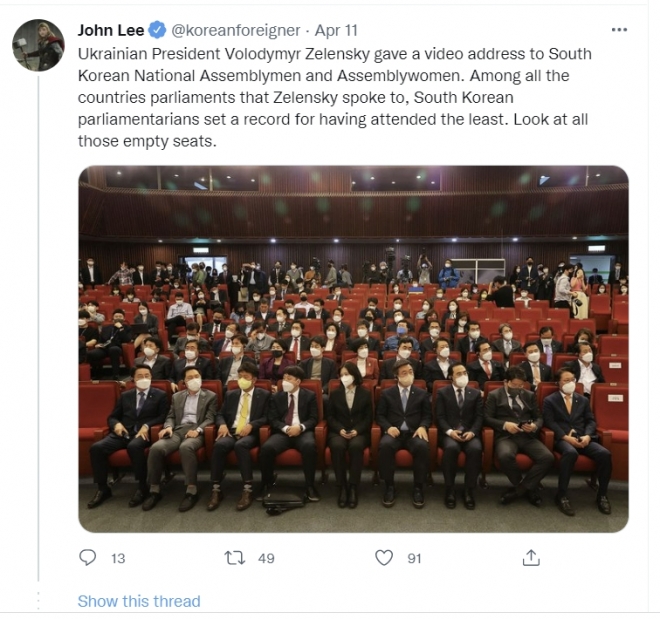Image resolution: width=660 pixels, height=619 pixels.
Task: Click the tweet text about Zelensky's address
Action: coord(335,98)
